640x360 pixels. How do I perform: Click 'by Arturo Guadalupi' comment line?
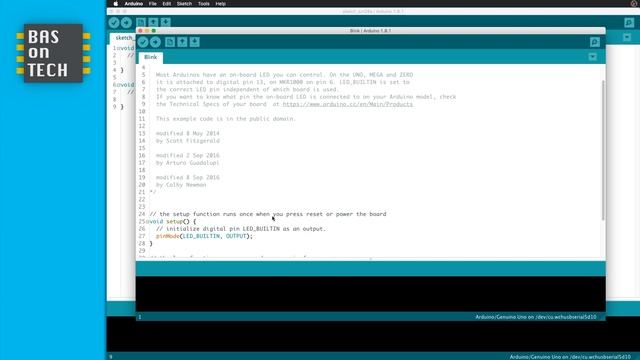click(187, 163)
